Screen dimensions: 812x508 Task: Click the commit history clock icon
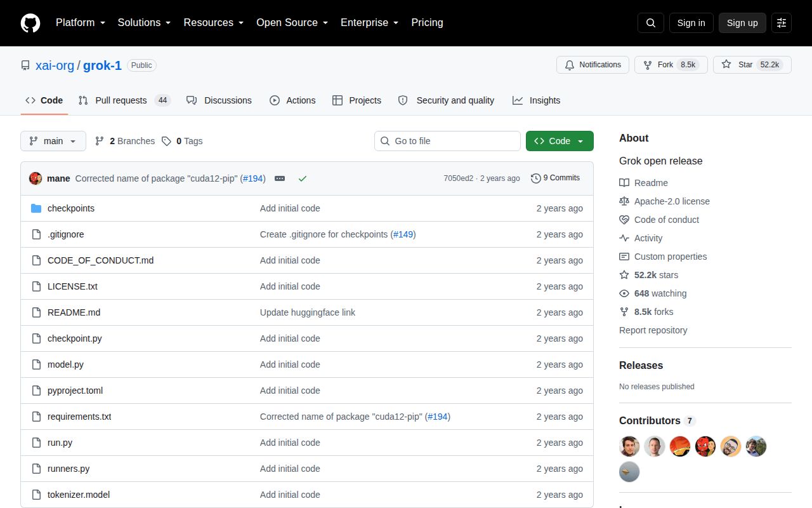pyautogui.click(x=536, y=178)
